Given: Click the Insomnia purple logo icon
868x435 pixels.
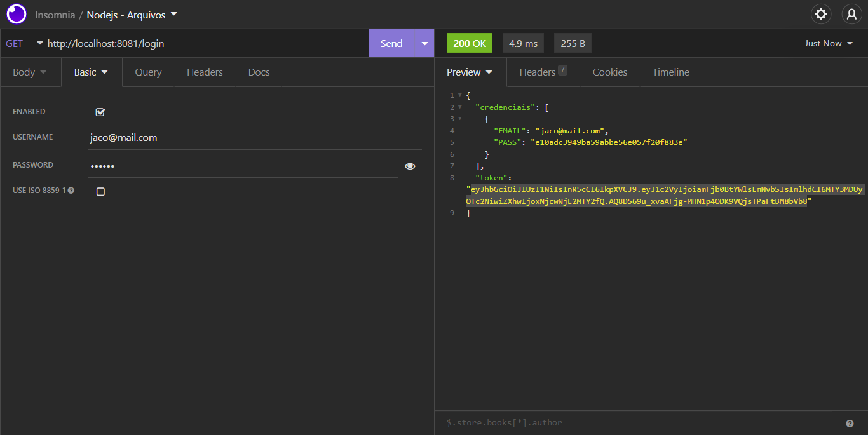Looking at the screenshot, I should pyautogui.click(x=17, y=14).
